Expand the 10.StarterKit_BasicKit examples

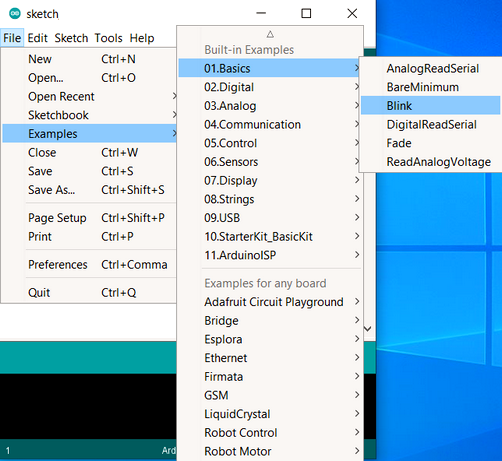tap(270, 236)
